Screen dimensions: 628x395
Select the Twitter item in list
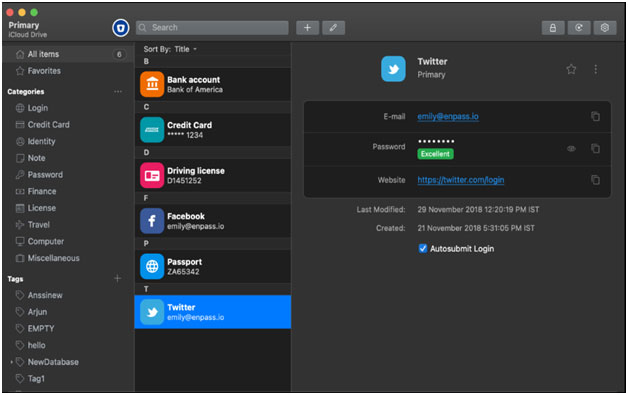pos(213,312)
